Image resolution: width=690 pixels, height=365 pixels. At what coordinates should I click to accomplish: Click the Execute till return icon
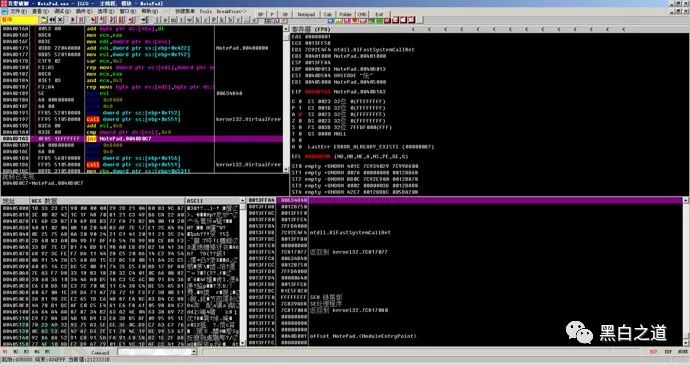[132, 20]
